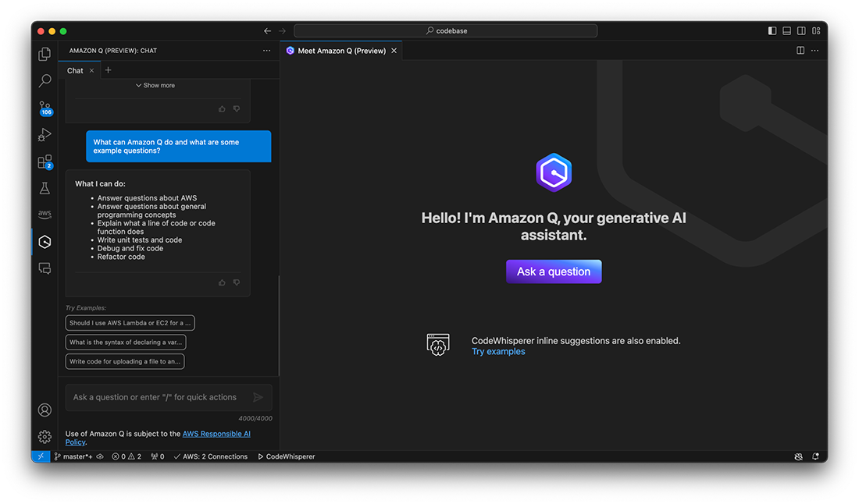
Task: Open the Extensions view in activity bar
Action: 45,162
